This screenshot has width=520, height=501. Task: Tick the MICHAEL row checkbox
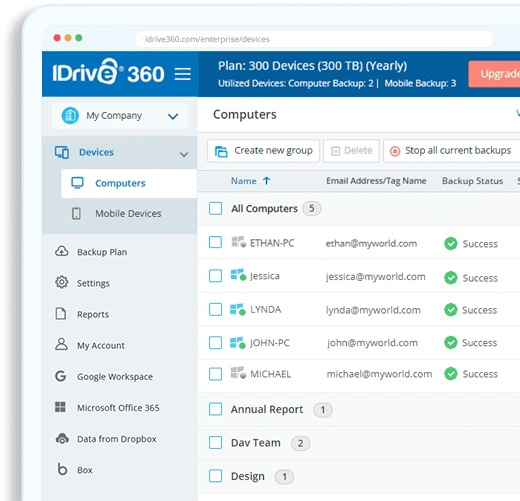(215, 374)
